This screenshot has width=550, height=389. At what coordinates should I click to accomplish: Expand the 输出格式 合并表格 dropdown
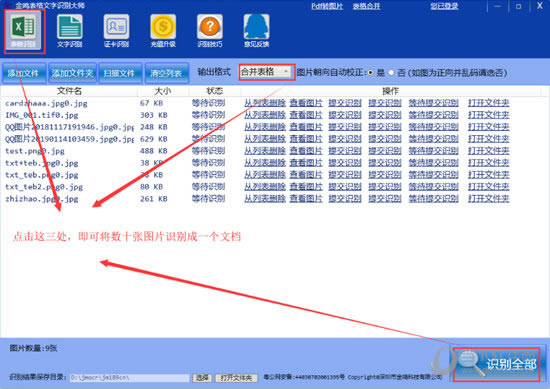tap(267, 72)
